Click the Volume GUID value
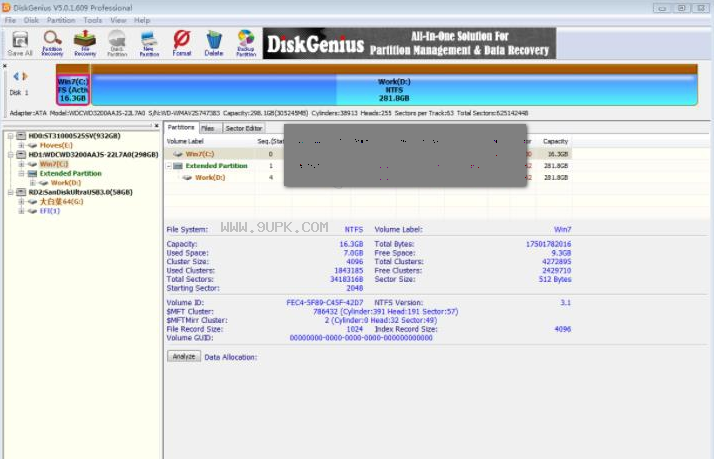The image size is (714, 459). (361, 338)
